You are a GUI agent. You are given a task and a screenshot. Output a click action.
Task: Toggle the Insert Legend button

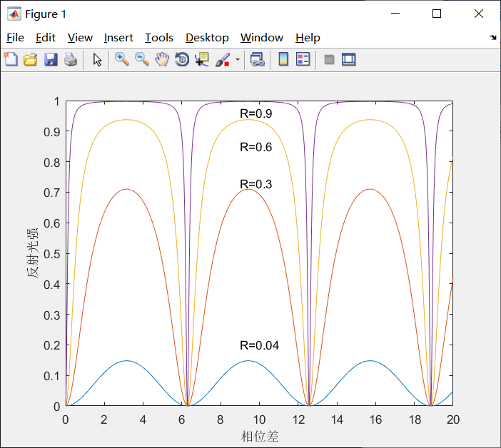[303, 60]
